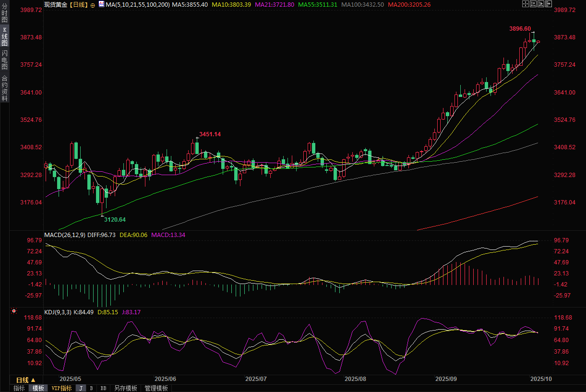Toggle the BB template button

[103, 388]
